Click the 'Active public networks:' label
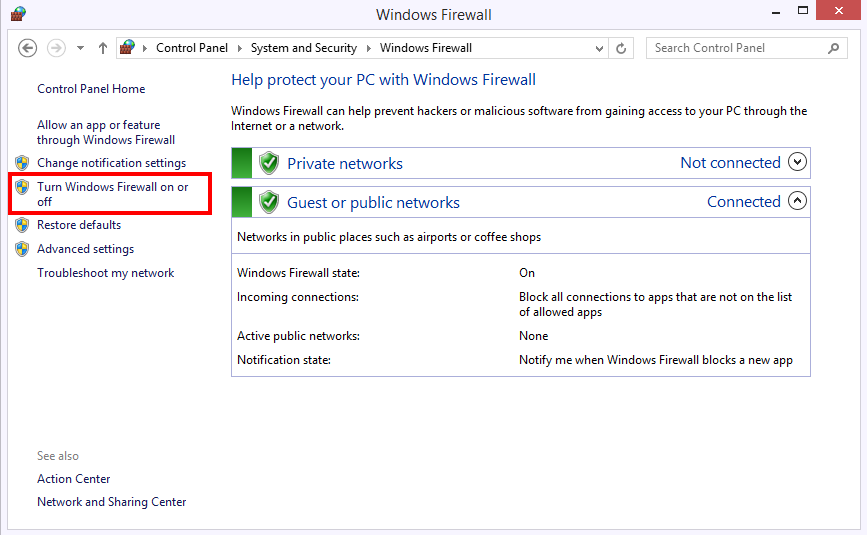Viewport: 867px width, 535px height. click(x=299, y=336)
